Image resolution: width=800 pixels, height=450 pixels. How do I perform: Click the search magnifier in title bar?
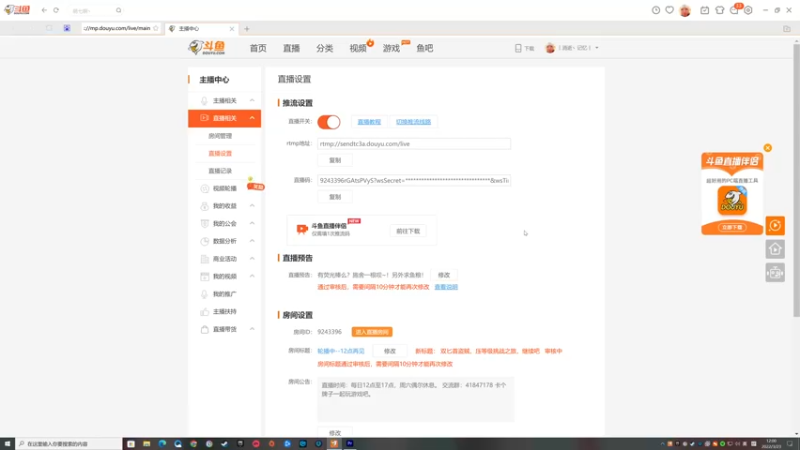[x=118, y=10]
